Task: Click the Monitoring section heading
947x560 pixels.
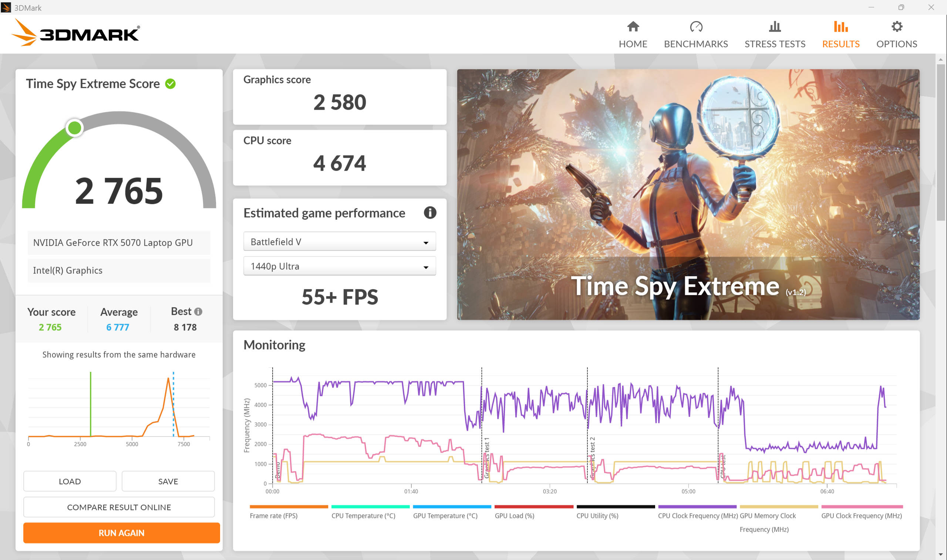Action: coord(274,345)
